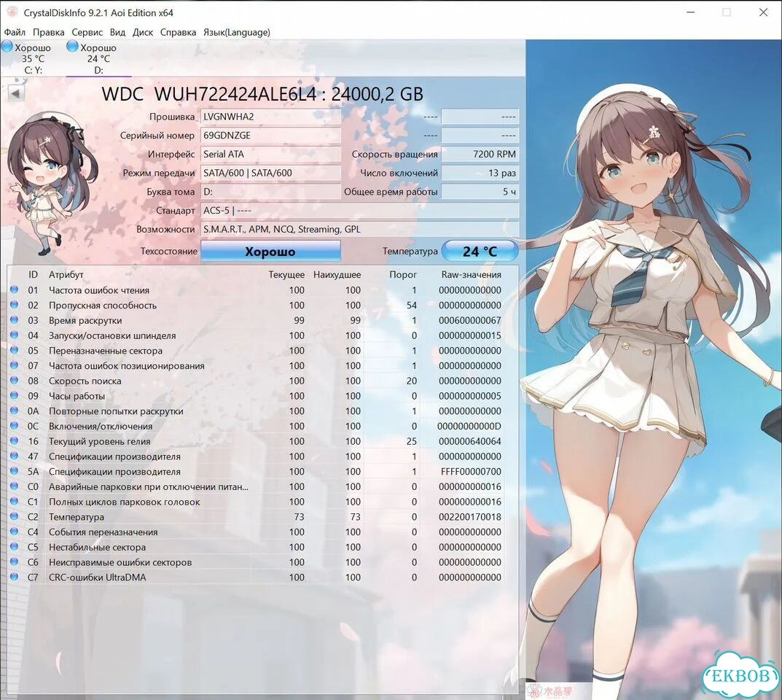This screenshot has width=782, height=700.
Task: Click status icon for Частота ошибок позиционирования
Action: tap(14, 365)
